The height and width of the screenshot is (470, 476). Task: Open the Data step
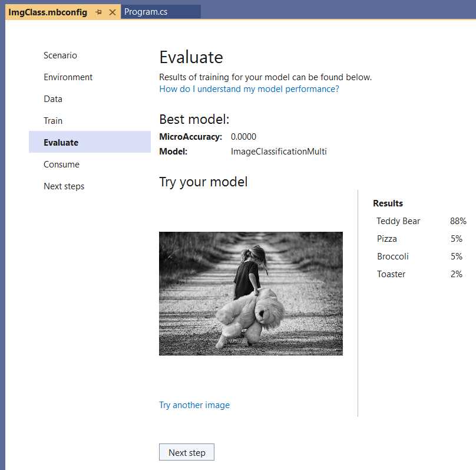[53, 99]
